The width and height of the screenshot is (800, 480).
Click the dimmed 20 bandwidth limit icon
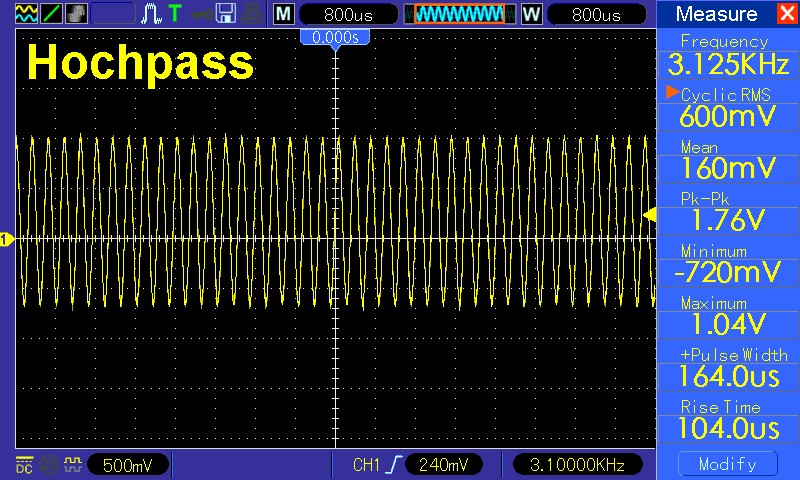pos(49,465)
